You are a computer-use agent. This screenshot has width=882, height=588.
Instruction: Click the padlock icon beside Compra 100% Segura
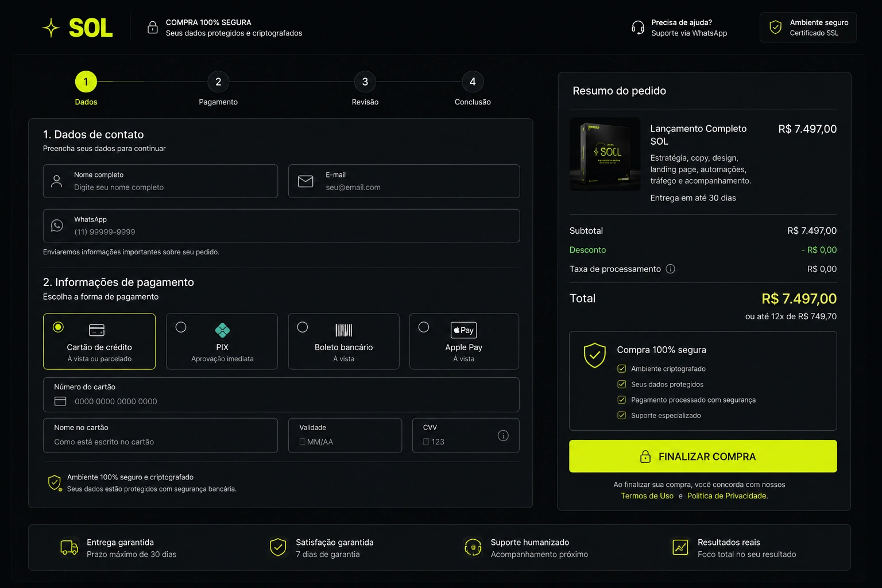click(153, 28)
